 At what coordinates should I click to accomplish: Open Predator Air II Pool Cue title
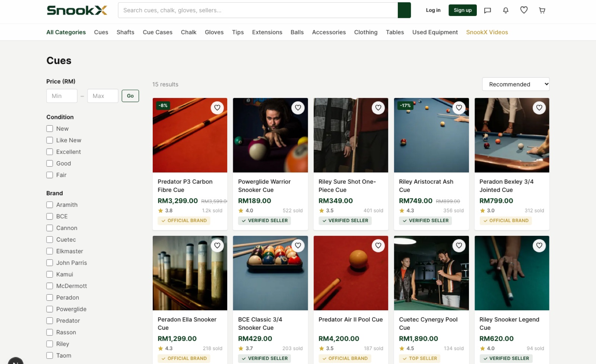tap(351, 319)
